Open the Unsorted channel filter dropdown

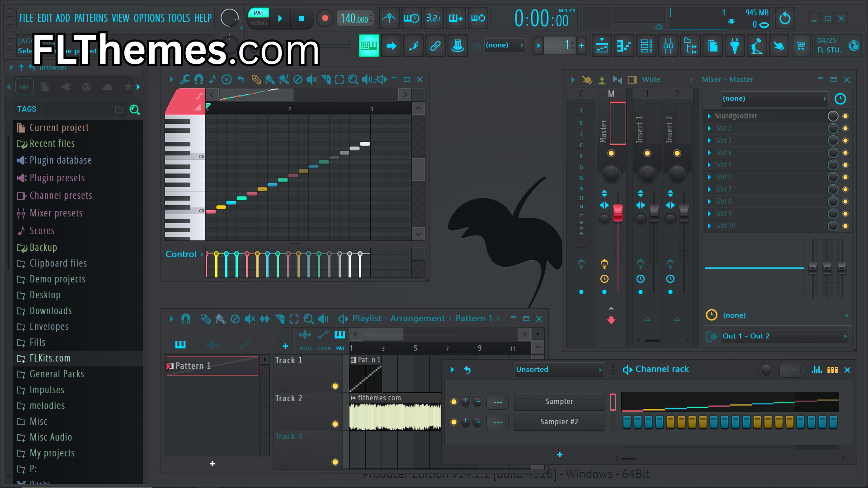point(559,370)
